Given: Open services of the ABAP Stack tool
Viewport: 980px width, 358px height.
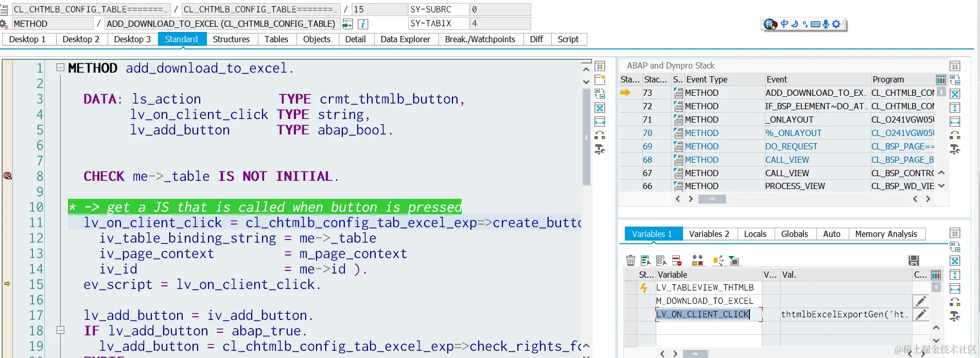Looking at the screenshot, I should point(955,149).
